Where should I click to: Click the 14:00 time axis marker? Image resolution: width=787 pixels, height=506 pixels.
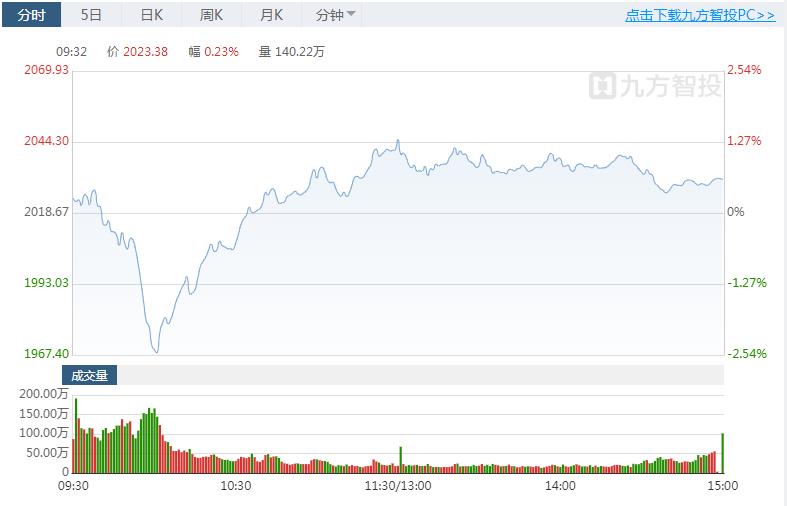(x=560, y=485)
